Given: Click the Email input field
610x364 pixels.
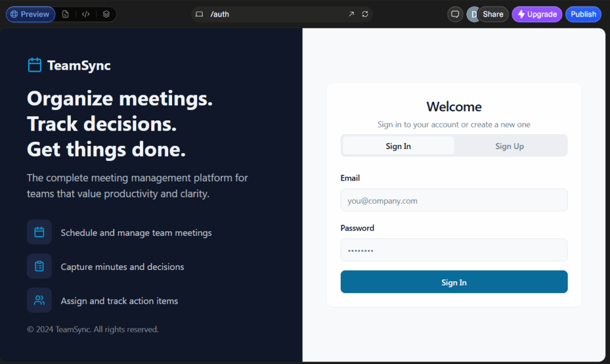Looking at the screenshot, I should click(454, 200).
